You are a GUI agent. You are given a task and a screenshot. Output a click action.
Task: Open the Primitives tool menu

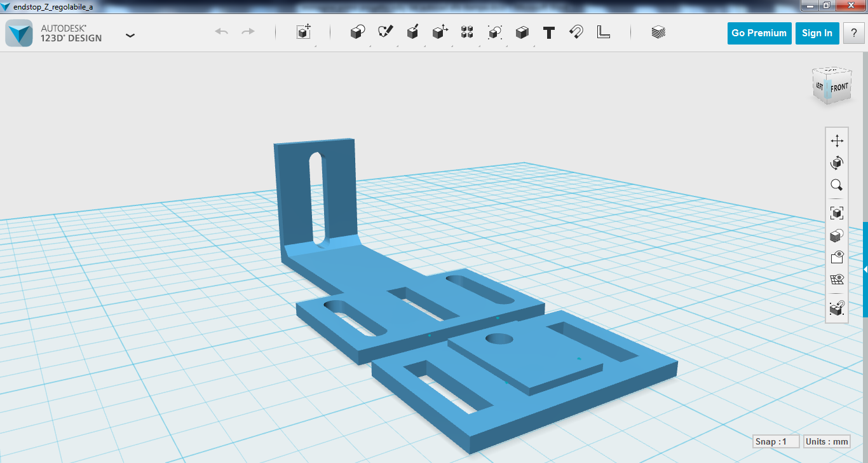pos(358,32)
